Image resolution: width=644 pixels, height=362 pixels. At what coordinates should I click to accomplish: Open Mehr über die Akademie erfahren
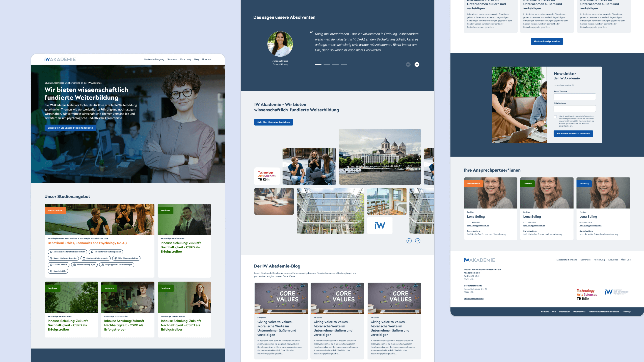click(274, 122)
